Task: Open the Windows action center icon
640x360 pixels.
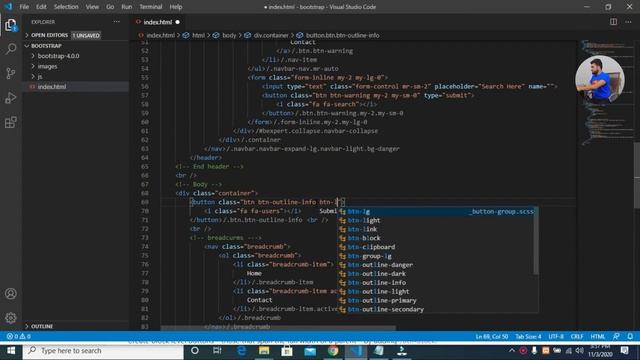Action: point(624,351)
